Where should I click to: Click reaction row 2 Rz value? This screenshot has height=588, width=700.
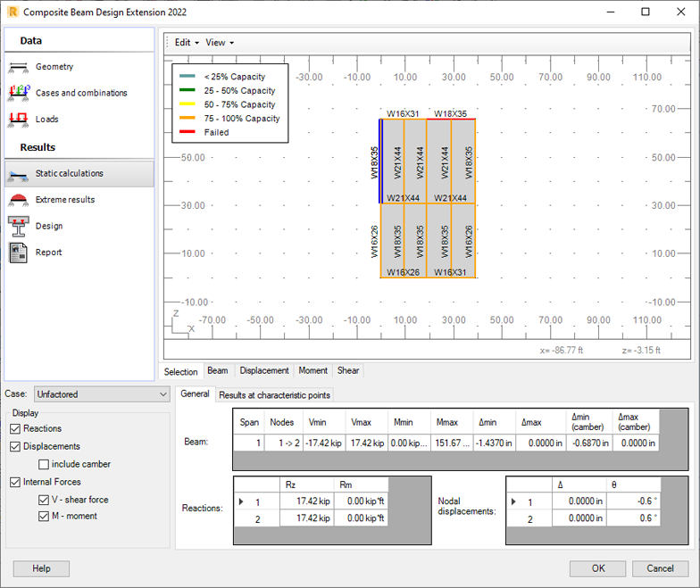coord(307,518)
